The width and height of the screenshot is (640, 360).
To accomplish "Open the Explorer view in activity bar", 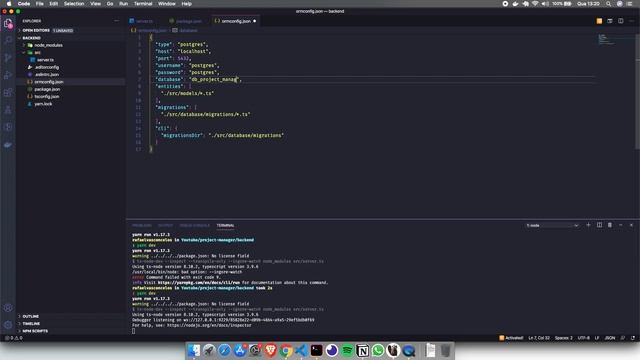I will (8, 24).
